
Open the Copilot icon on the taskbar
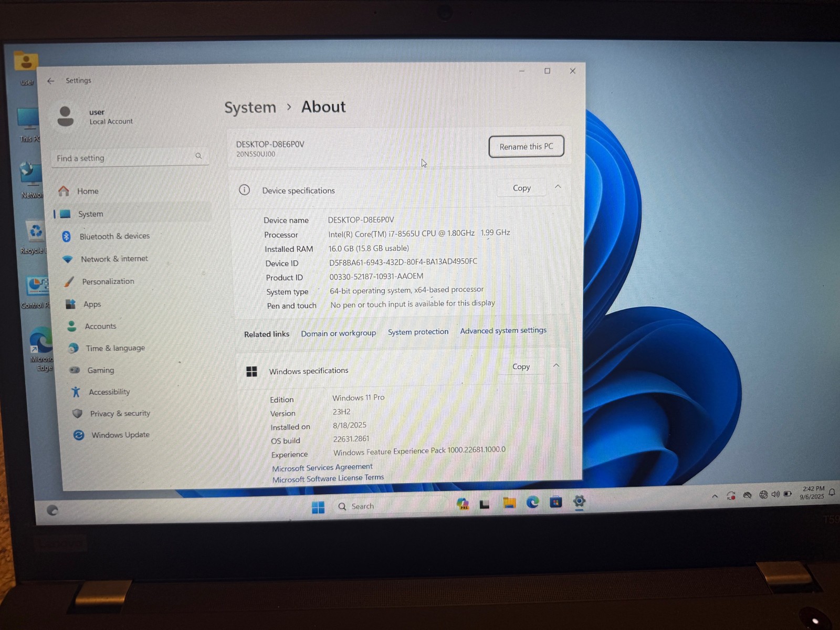coord(463,504)
